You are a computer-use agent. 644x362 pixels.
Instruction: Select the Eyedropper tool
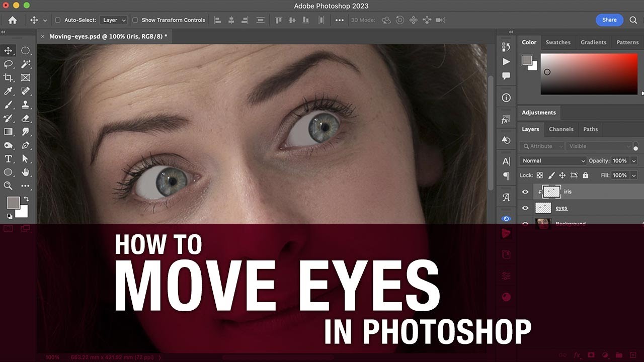9,92
